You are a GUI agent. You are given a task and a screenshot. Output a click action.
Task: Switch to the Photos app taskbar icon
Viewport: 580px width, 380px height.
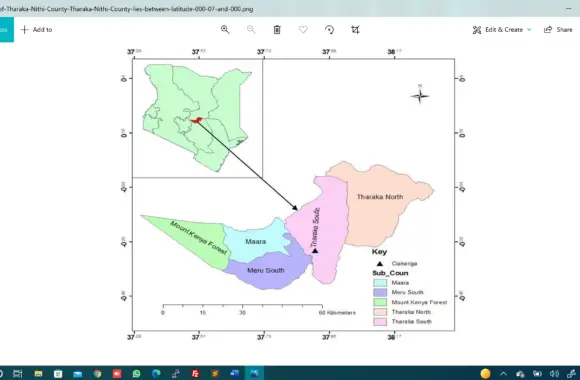254,374
